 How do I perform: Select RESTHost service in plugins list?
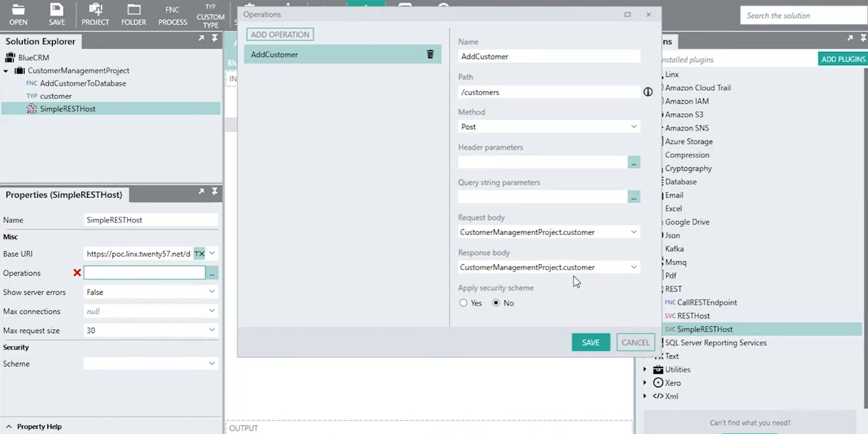pyautogui.click(x=693, y=315)
